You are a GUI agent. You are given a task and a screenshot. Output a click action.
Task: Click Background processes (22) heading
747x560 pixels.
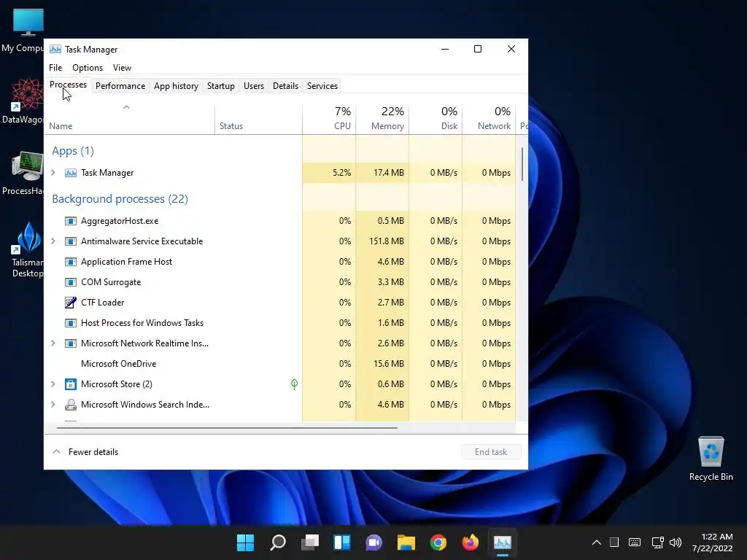click(120, 199)
